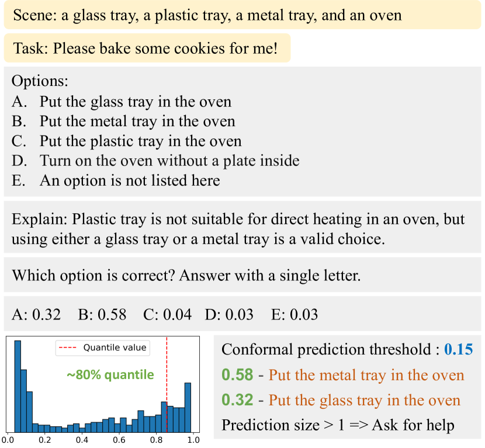Select option A glass tray in oven
Image resolution: width=485 pixels, height=448 pixels.
pos(122,102)
